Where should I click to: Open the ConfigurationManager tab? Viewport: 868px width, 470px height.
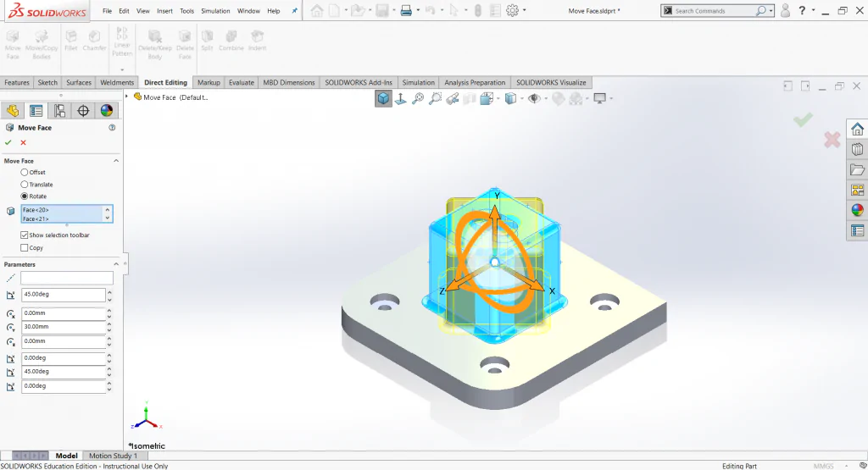pos(60,111)
